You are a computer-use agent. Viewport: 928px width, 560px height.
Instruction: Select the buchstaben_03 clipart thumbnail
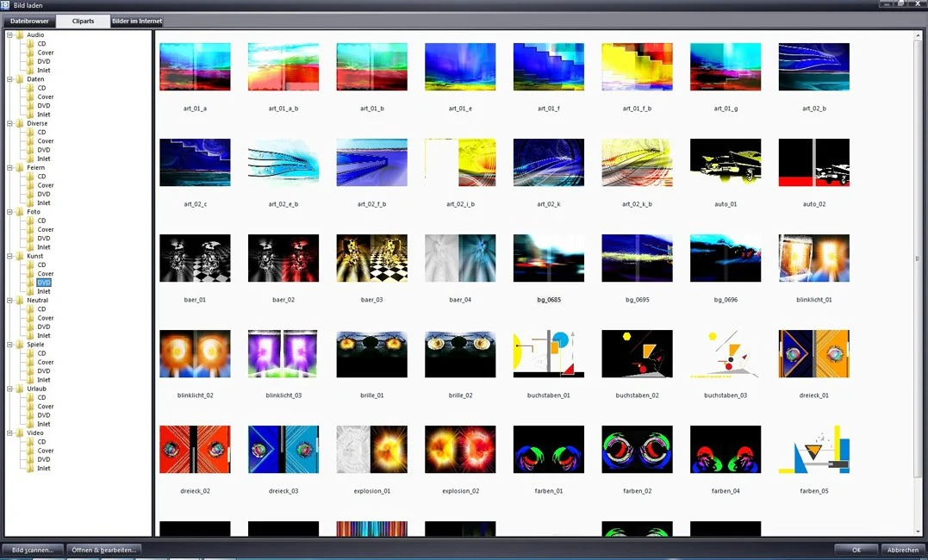click(726, 354)
